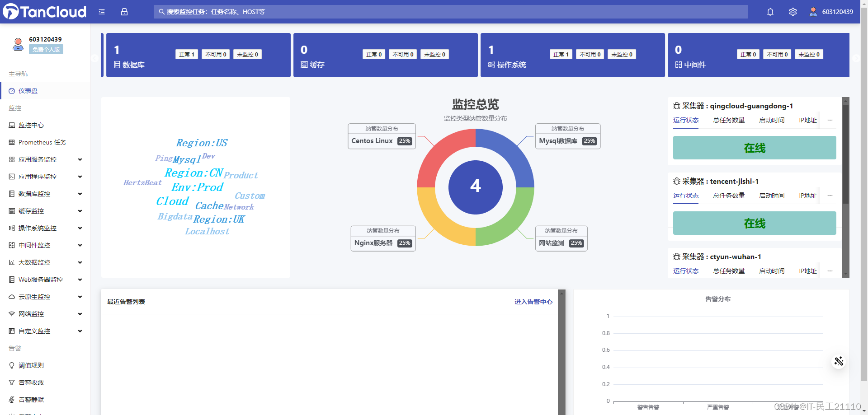Select 运行状态 tab for qingcloud-guangdong-1
The image size is (868, 415).
click(x=686, y=120)
